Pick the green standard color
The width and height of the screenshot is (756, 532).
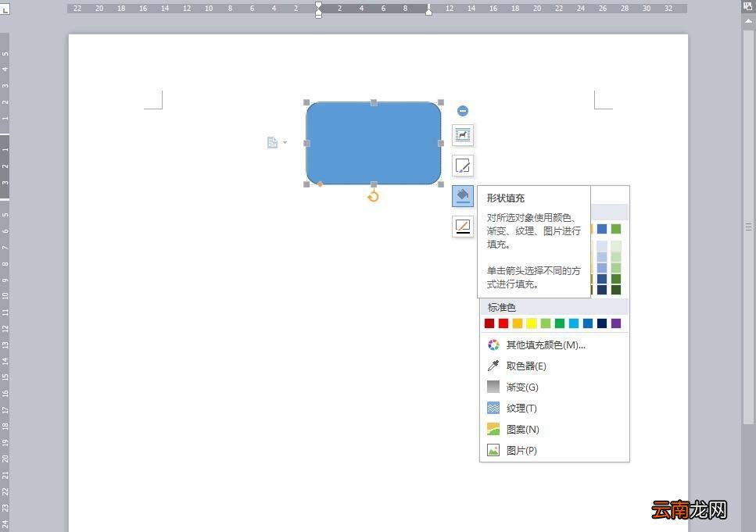pos(560,323)
